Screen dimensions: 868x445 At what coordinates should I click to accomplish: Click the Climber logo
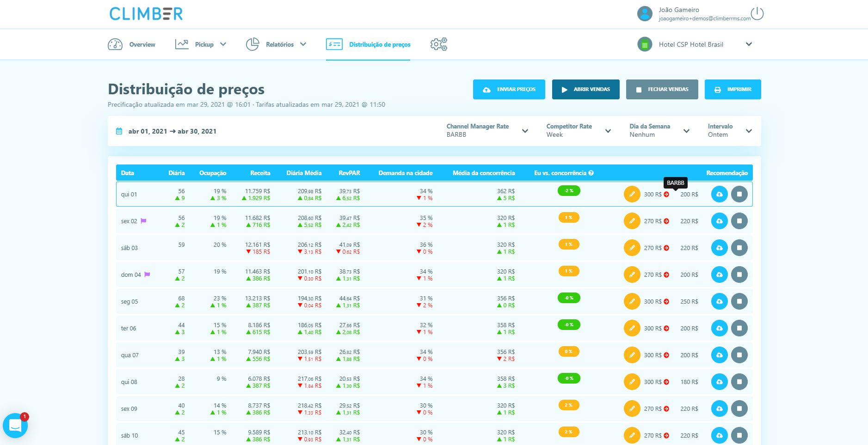[x=146, y=13]
